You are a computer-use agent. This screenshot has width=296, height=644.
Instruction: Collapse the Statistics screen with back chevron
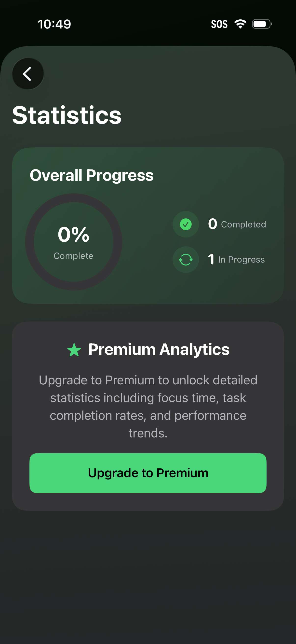tap(28, 73)
